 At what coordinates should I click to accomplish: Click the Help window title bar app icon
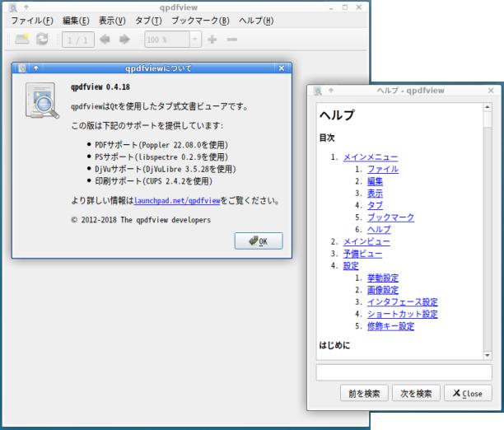tap(318, 91)
